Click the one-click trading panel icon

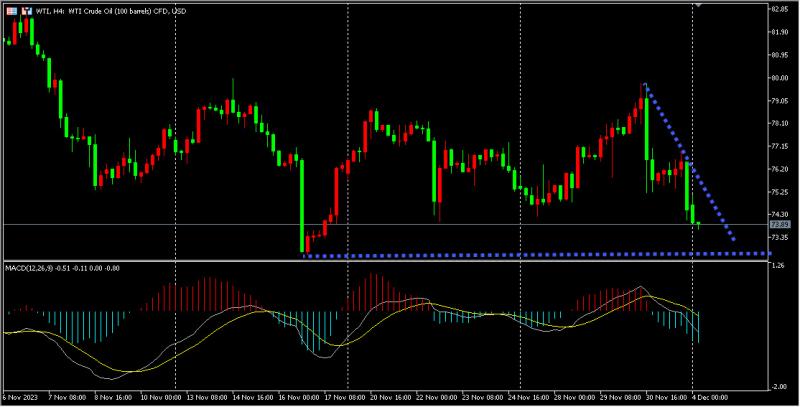[28, 11]
